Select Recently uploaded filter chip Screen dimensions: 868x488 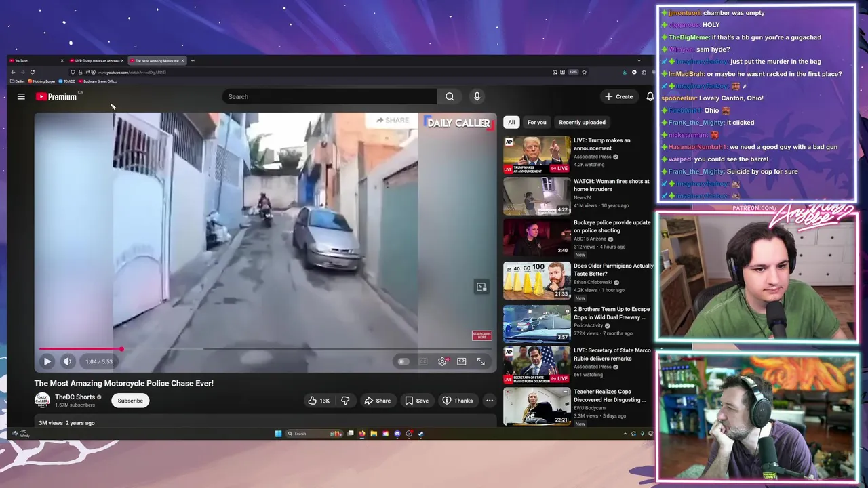tap(582, 122)
